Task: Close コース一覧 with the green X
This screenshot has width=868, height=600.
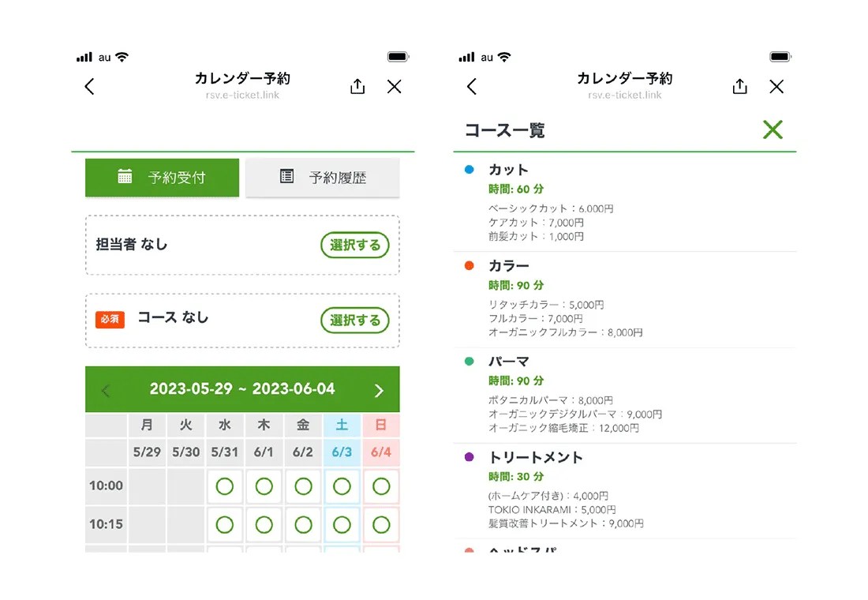Action: point(773,129)
